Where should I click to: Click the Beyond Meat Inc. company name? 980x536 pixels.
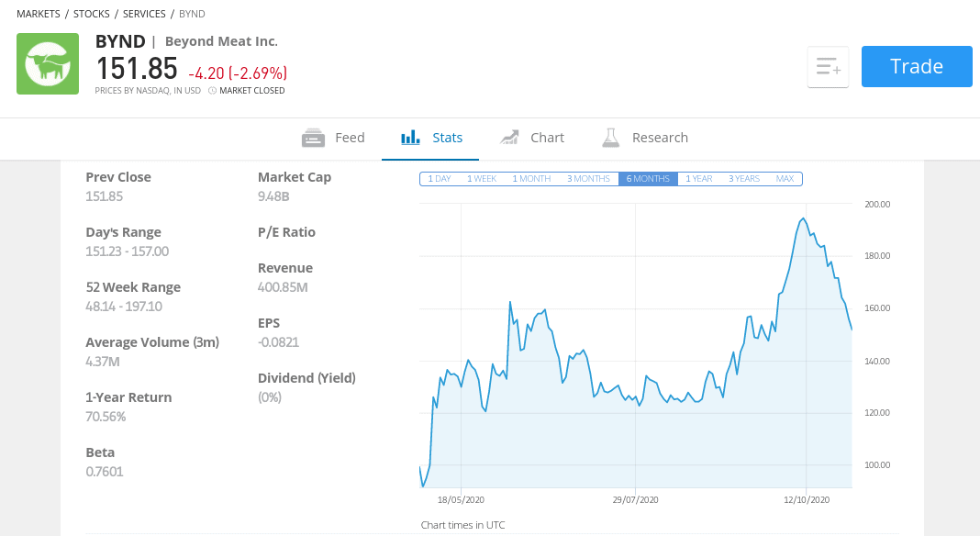coord(221,41)
